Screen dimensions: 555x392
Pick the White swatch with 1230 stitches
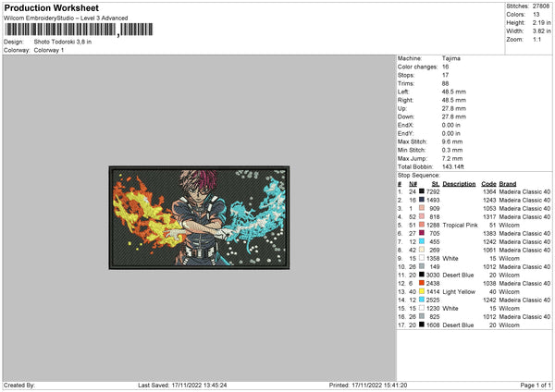click(x=422, y=308)
